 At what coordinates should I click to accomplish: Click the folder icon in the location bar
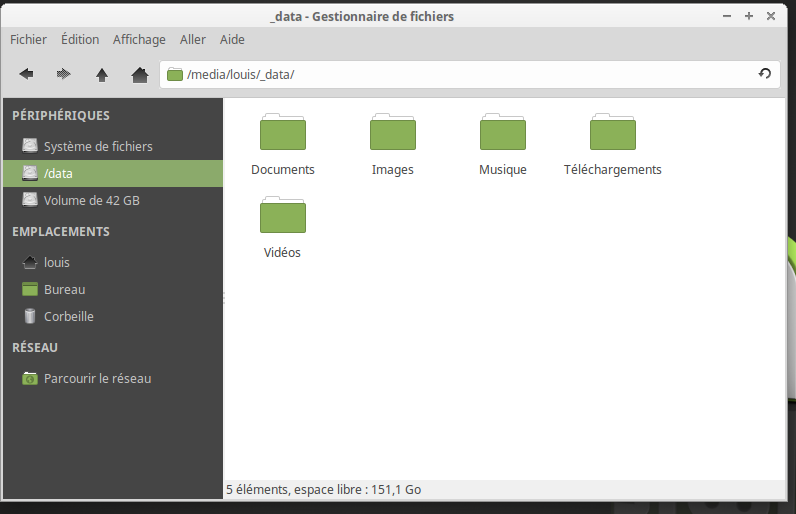point(175,75)
